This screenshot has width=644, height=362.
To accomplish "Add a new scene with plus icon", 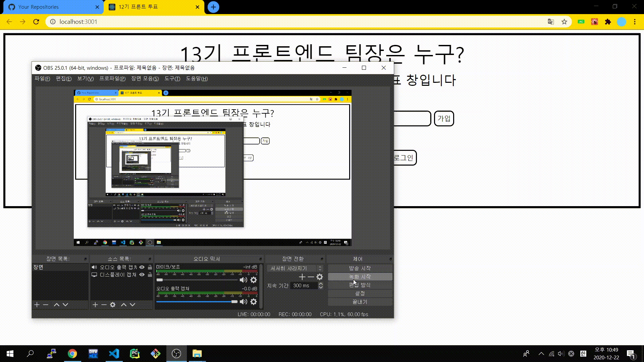I will coord(37,305).
